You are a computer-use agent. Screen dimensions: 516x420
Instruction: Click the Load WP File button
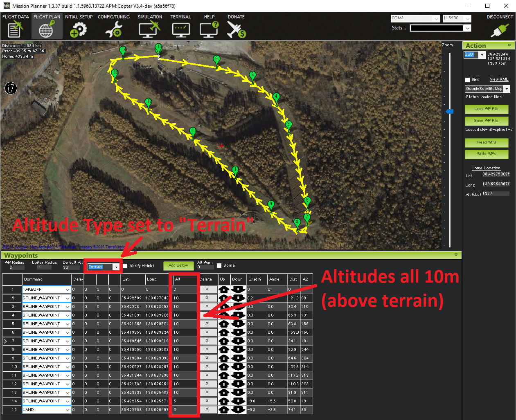point(487,109)
